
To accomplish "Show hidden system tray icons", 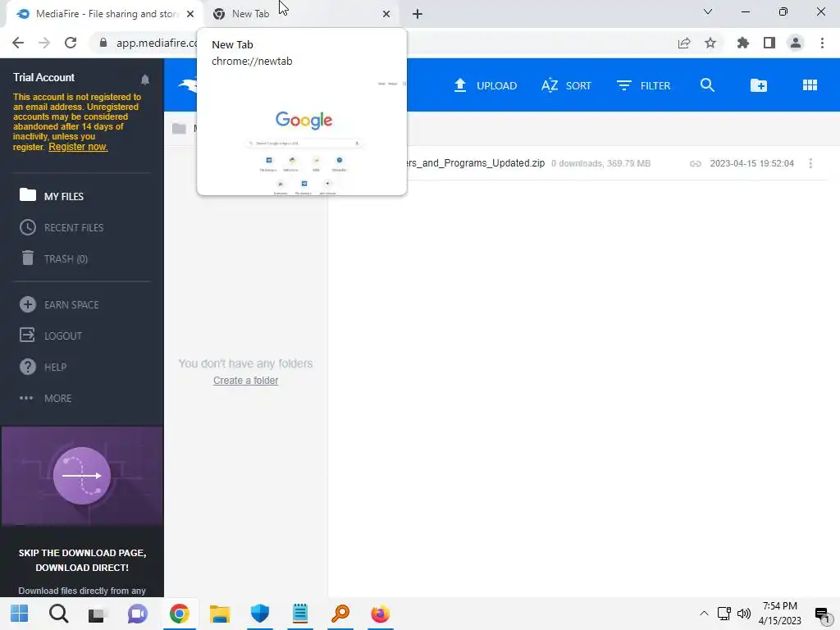I will click(704, 614).
